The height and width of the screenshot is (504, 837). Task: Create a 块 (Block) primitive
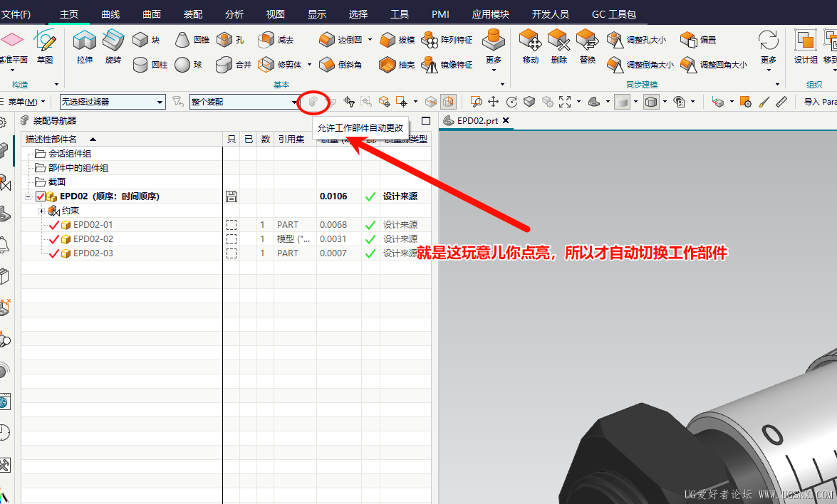146,39
